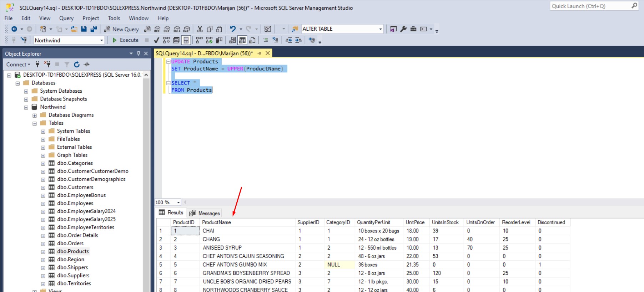644x292 pixels.
Task: Click the Navigate Backward arrow icon
Action: pyautogui.click(x=14, y=29)
